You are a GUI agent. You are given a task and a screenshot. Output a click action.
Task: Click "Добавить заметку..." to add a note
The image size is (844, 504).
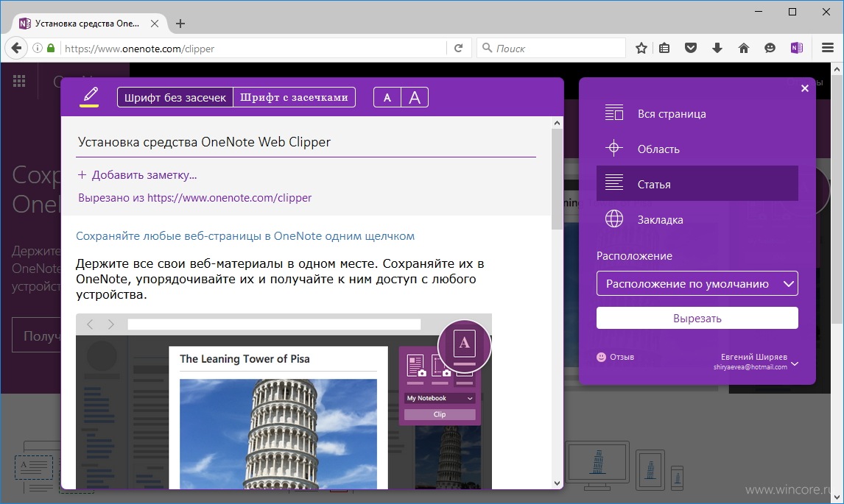coord(137,175)
